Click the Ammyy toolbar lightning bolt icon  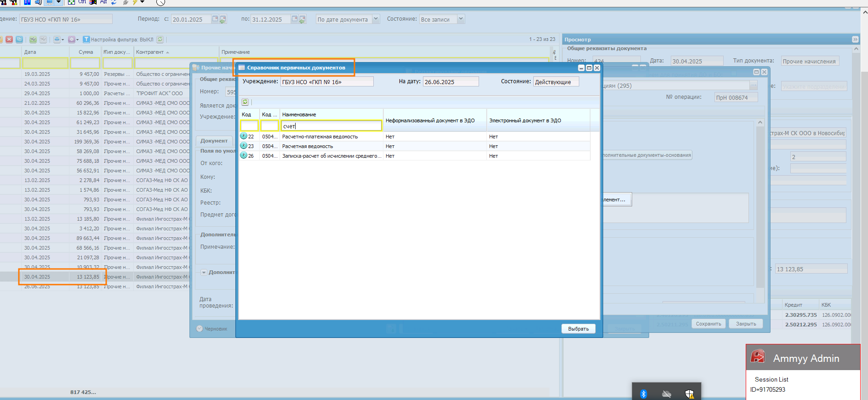[135, 2]
